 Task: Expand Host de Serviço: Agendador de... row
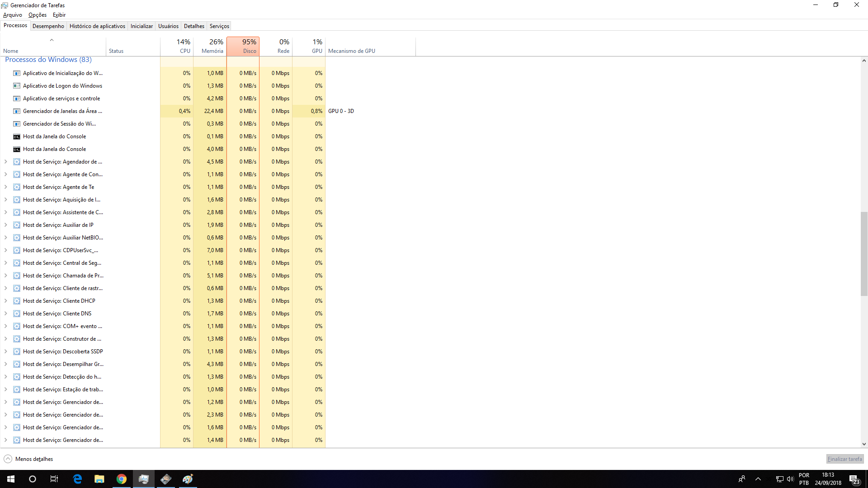click(5, 162)
